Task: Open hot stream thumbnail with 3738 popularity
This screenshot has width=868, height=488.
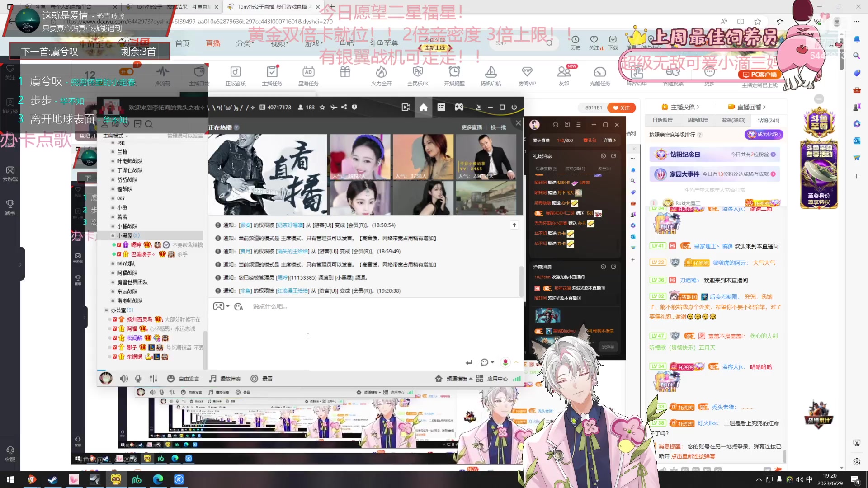Action: (423, 157)
